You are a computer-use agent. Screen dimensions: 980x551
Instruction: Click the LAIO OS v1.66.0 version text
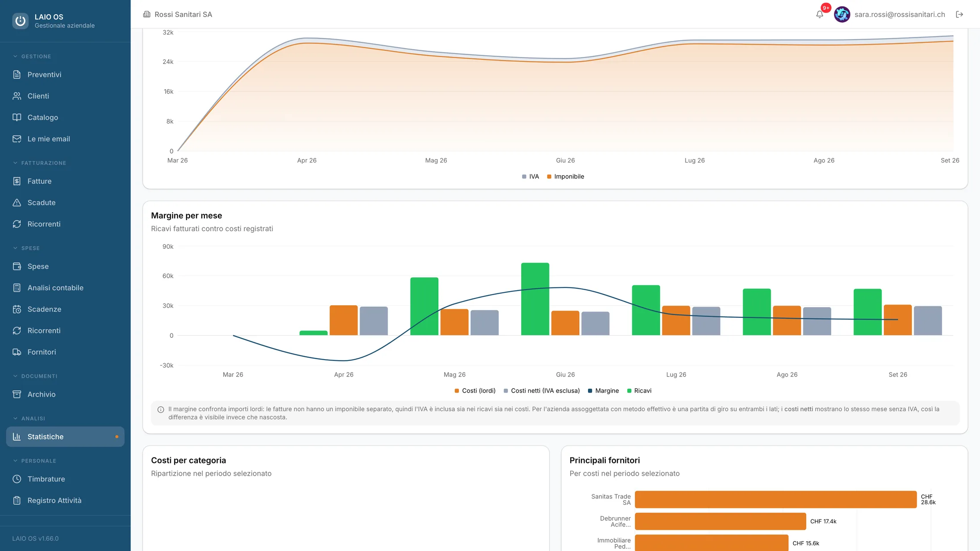coord(35,538)
